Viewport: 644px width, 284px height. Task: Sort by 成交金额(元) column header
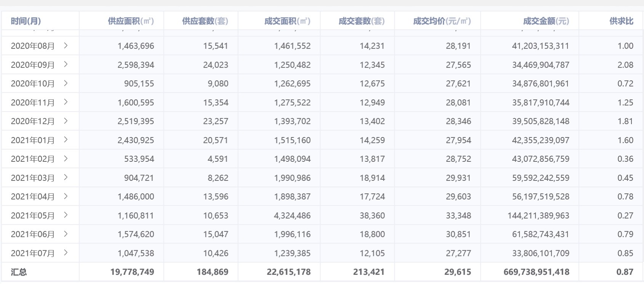coord(546,21)
